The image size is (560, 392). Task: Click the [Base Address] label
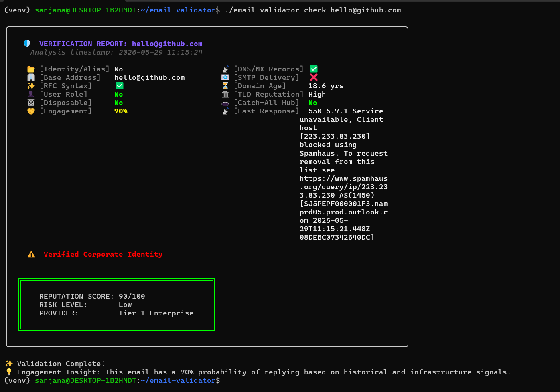coord(70,77)
